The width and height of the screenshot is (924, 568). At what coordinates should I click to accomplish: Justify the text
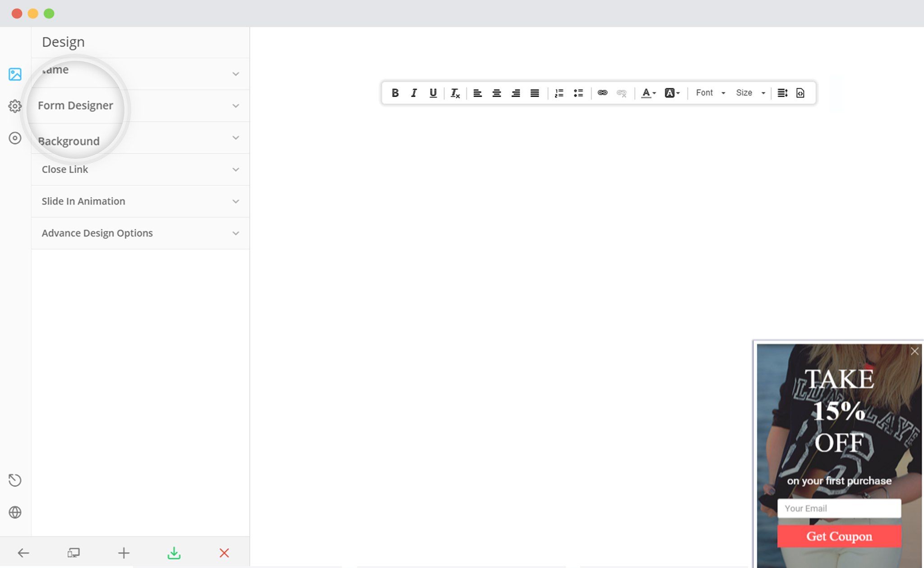click(x=535, y=93)
